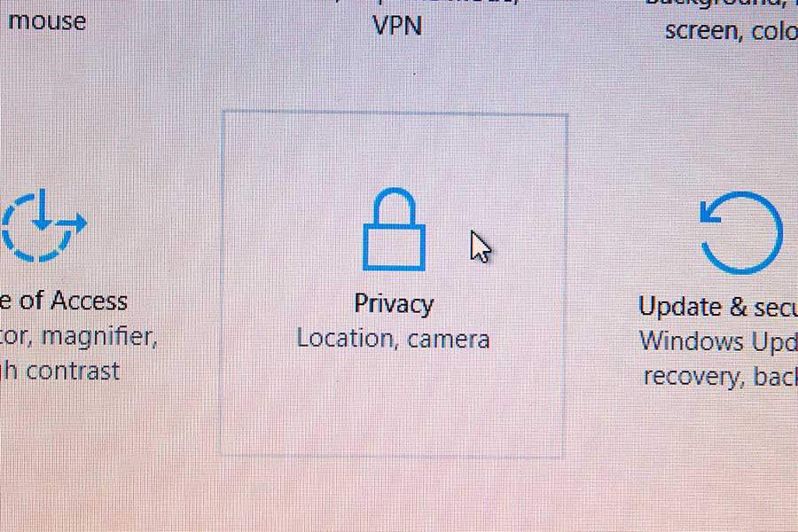Image resolution: width=798 pixels, height=532 pixels.
Task: Click the Privacy tile area above the padlock
Action: coord(395,150)
